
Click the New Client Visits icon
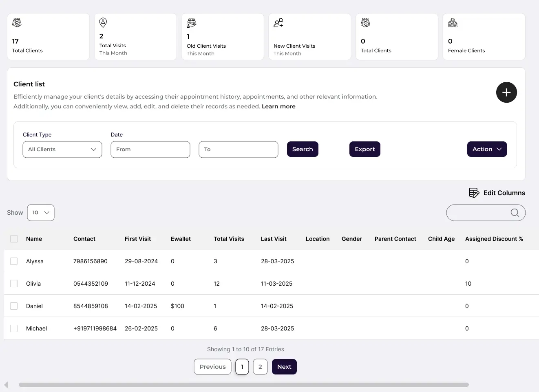278,23
